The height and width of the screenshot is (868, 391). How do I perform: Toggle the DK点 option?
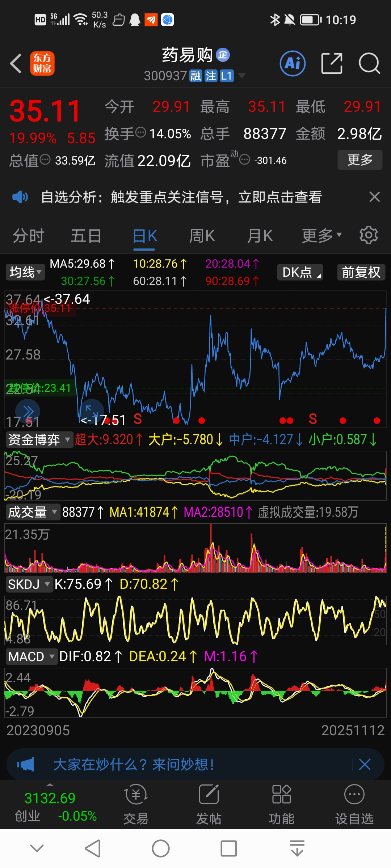point(300,272)
